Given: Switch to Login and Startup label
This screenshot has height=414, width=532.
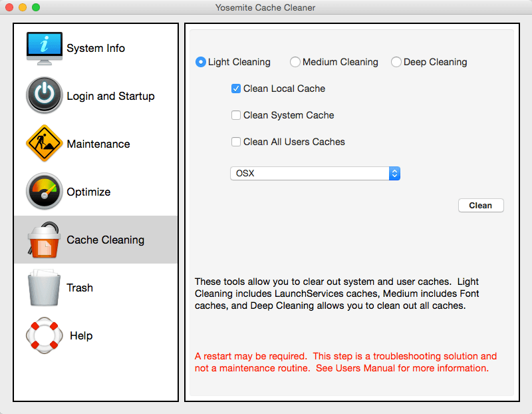Looking at the screenshot, I should 110,96.
